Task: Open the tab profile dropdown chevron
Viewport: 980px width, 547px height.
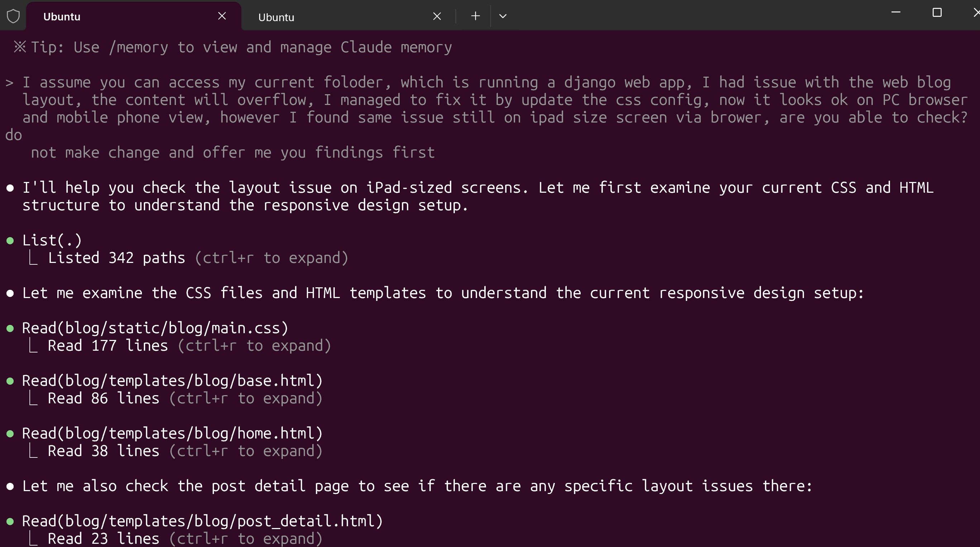Action: (x=503, y=16)
